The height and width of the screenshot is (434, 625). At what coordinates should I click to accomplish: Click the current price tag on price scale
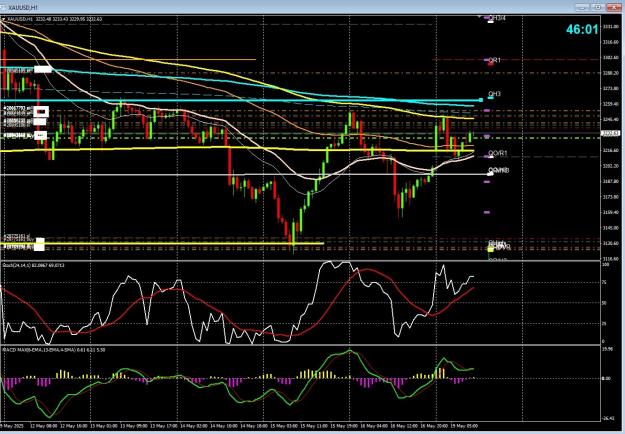(611, 134)
